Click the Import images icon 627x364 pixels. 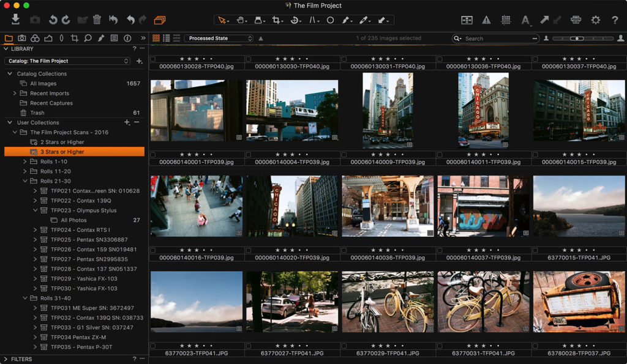(x=16, y=20)
